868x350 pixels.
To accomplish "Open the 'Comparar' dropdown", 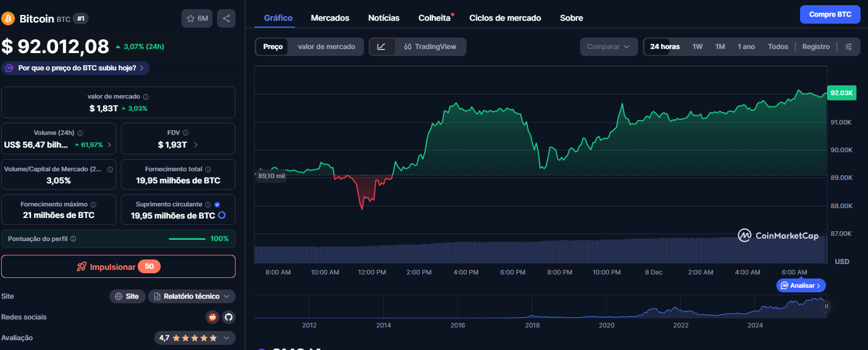I will [608, 46].
